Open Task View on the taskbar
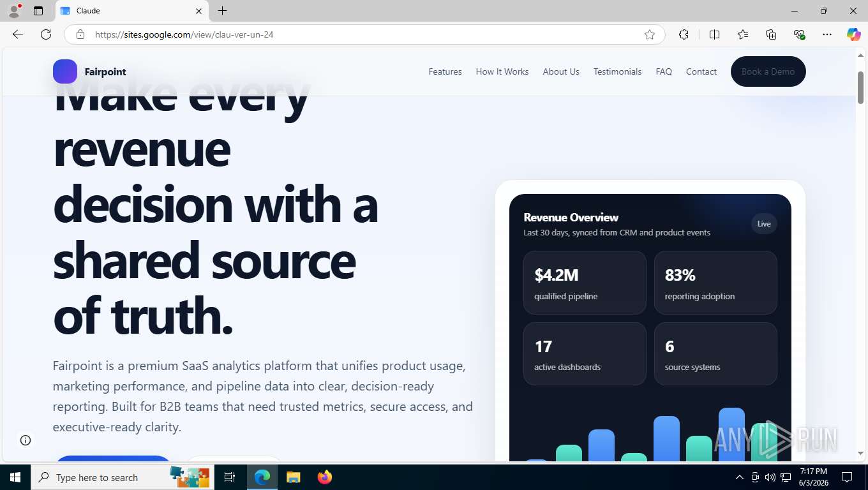This screenshot has width=868, height=490. point(230,477)
